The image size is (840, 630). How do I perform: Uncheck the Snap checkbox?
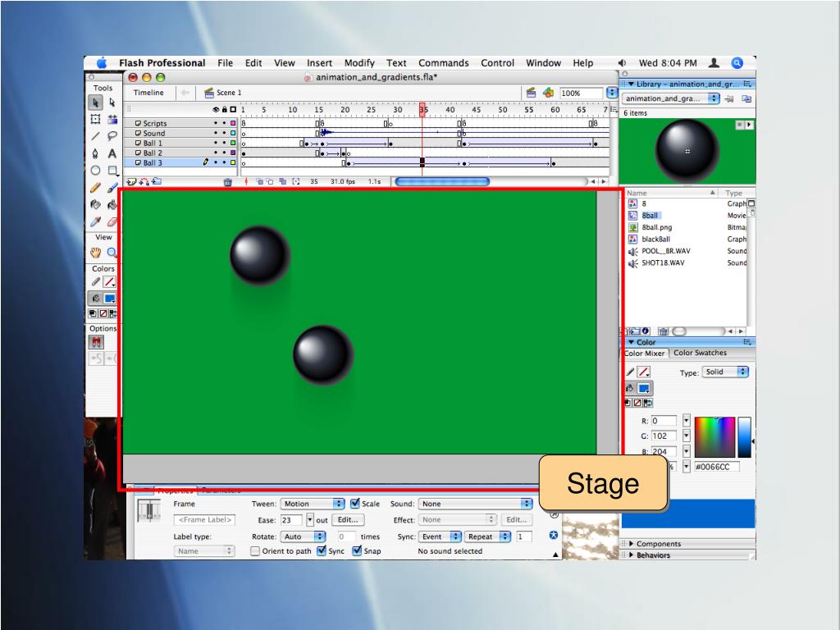pos(358,551)
